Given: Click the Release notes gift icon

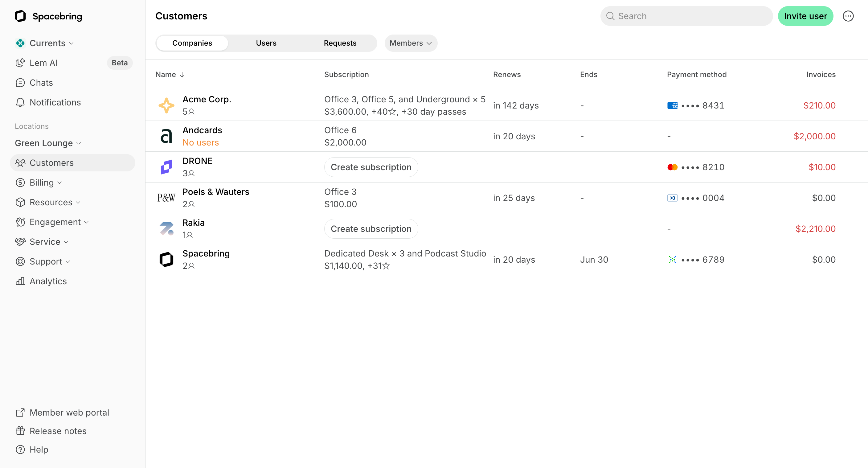Looking at the screenshot, I should coord(20,431).
